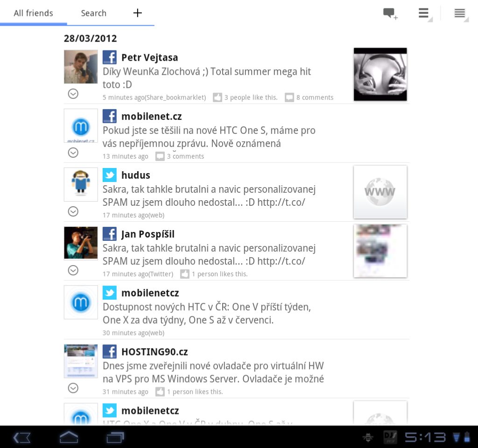Select the All friends tab
The image size is (478, 448).
point(33,13)
